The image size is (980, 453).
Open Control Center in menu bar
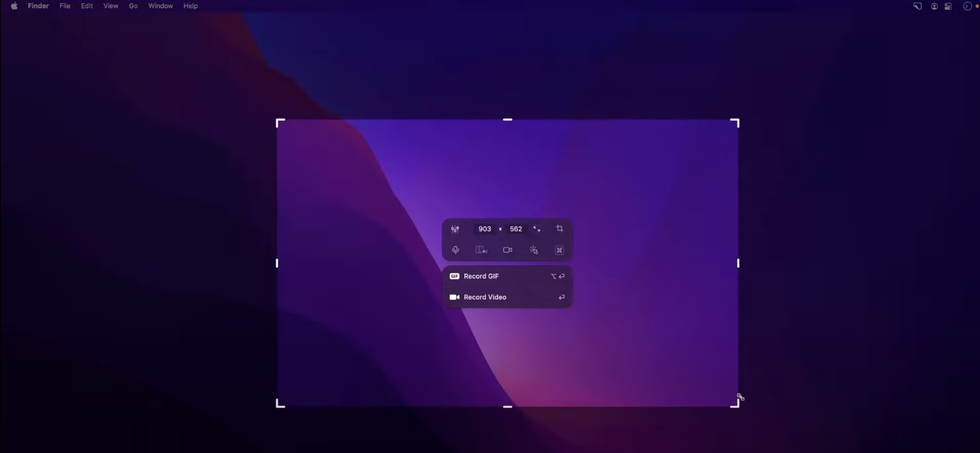point(948,6)
